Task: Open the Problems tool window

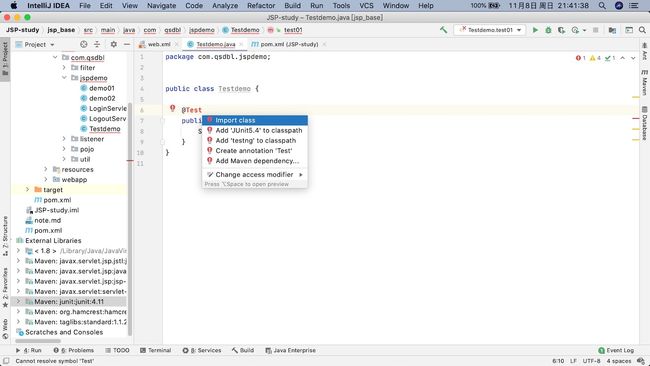Action: 74,350
